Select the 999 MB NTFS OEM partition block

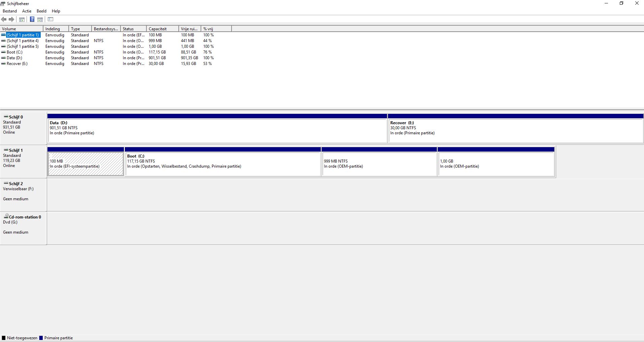point(379,164)
